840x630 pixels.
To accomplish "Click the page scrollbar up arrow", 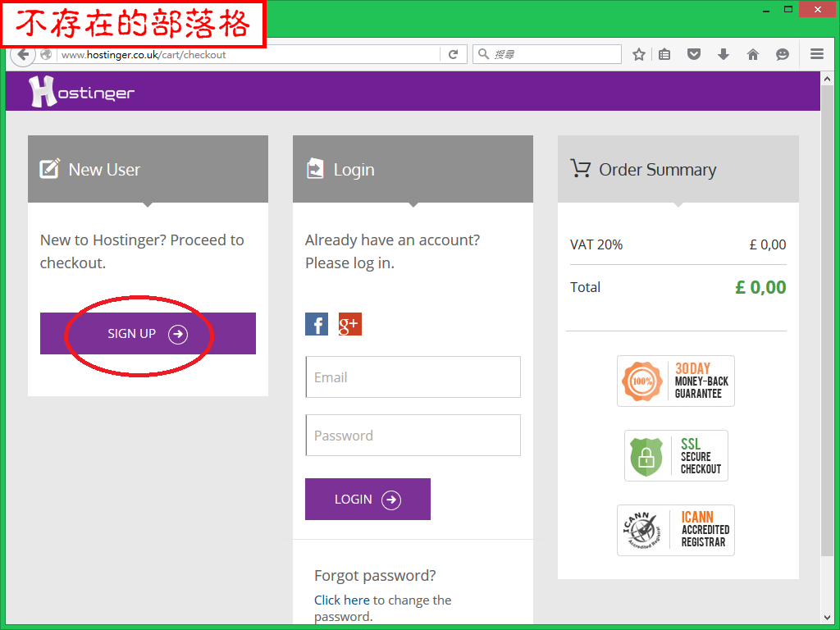I will tap(827, 79).
